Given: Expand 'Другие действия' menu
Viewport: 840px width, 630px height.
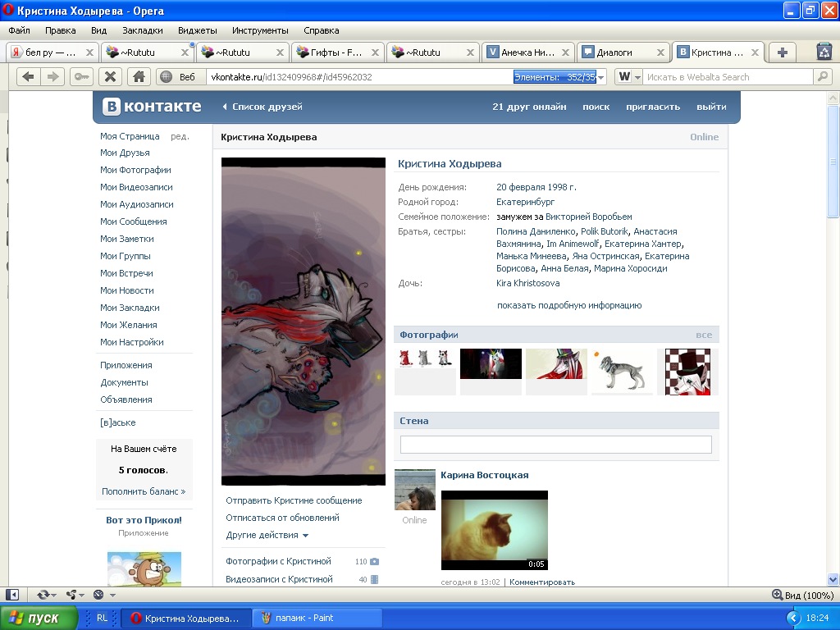Looking at the screenshot, I should [267, 535].
